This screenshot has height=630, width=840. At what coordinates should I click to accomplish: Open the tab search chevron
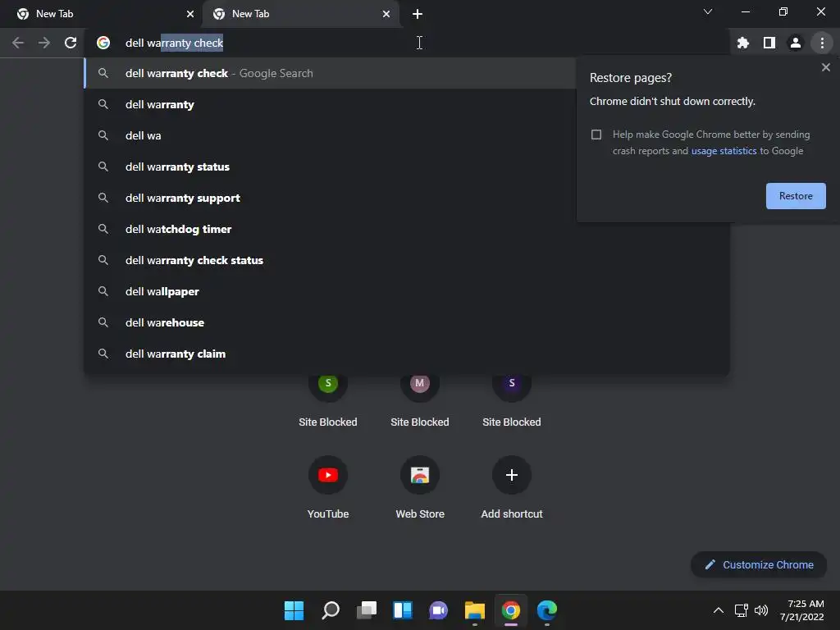708,11
